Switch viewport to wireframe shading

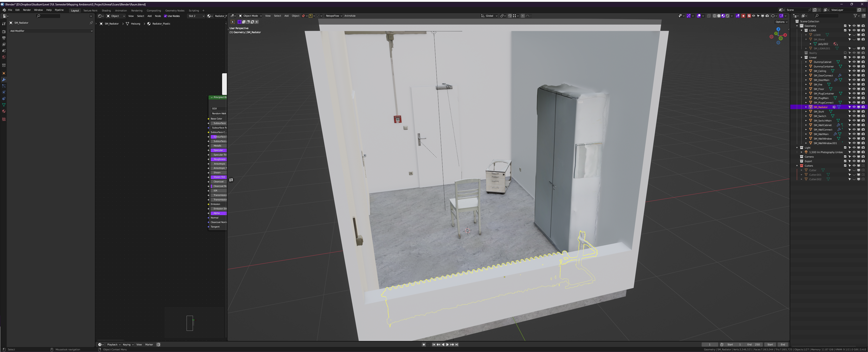tap(714, 16)
